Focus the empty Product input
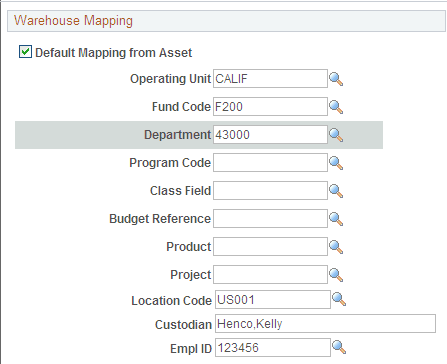This screenshot has width=447, height=364. click(270, 247)
